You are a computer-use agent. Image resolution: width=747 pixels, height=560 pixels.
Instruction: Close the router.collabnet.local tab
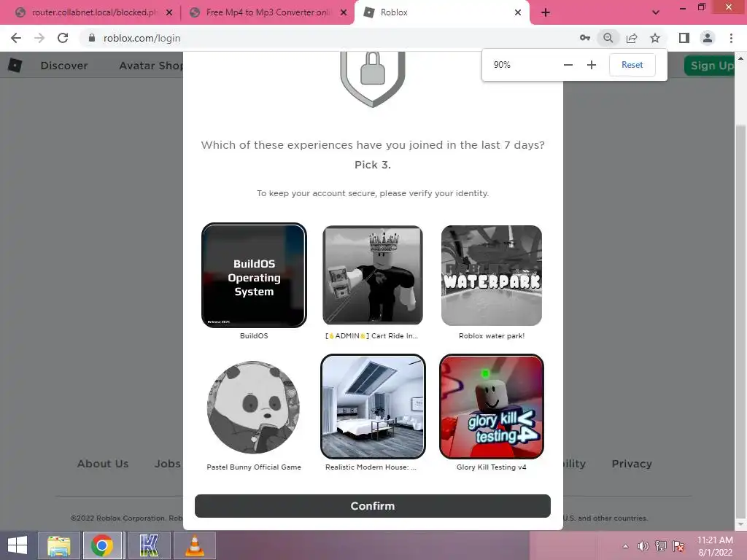169,12
